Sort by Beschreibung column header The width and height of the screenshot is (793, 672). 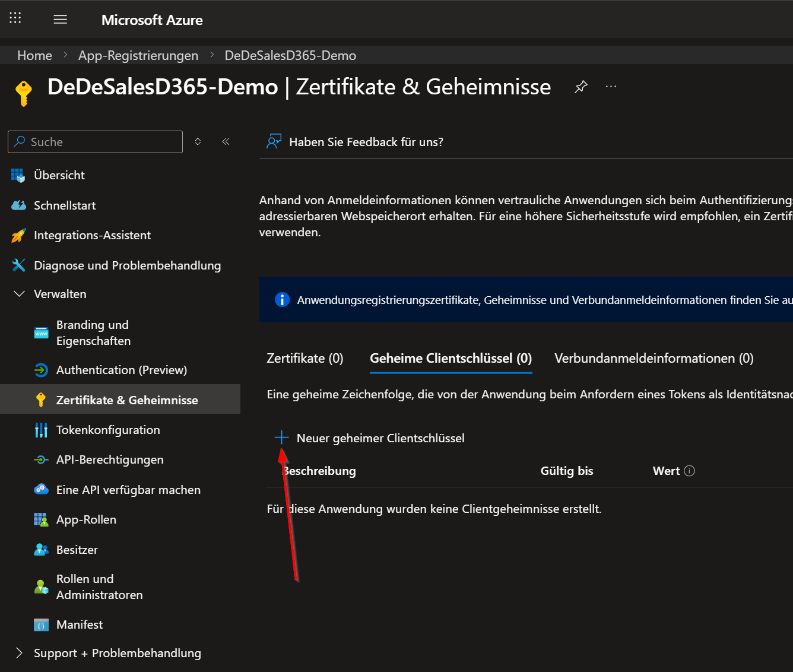319,471
